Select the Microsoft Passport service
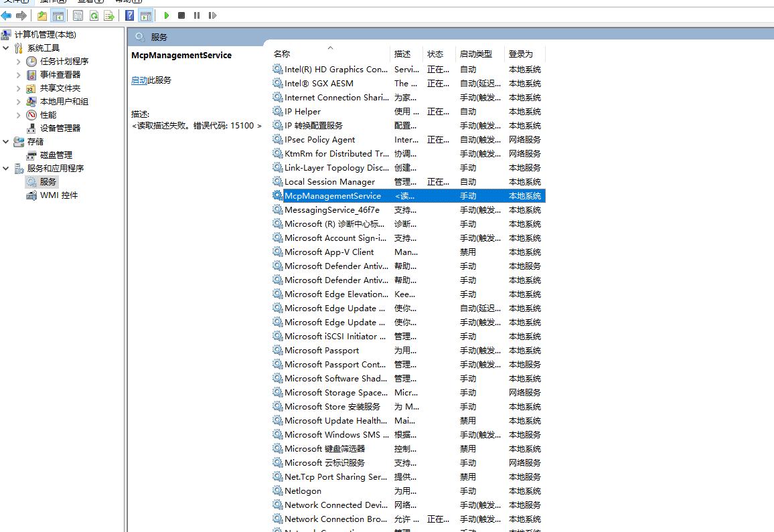The height and width of the screenshot is (532, 774). coord(408,351)
